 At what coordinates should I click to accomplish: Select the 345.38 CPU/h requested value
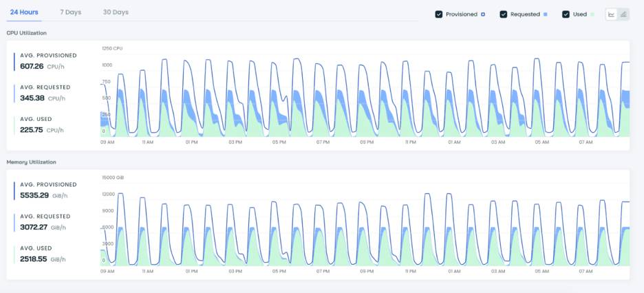pos(32,98)
